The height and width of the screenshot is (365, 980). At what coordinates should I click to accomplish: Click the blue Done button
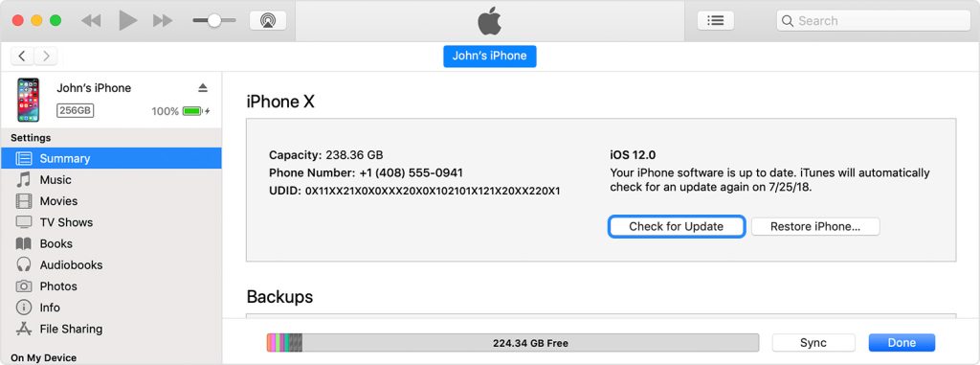pos(902,342)
